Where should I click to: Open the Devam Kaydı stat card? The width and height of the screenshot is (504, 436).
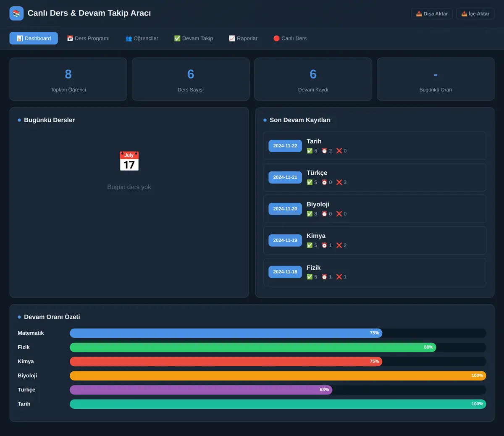coord(313,79)
